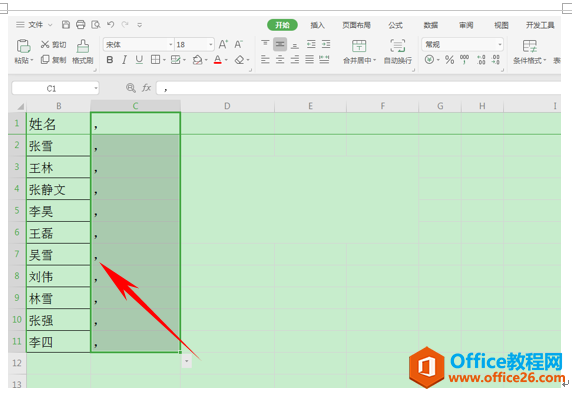This screenshot has width=572, height=395.
Task: Click the paste options button below column C
Action: coord(186,361)
